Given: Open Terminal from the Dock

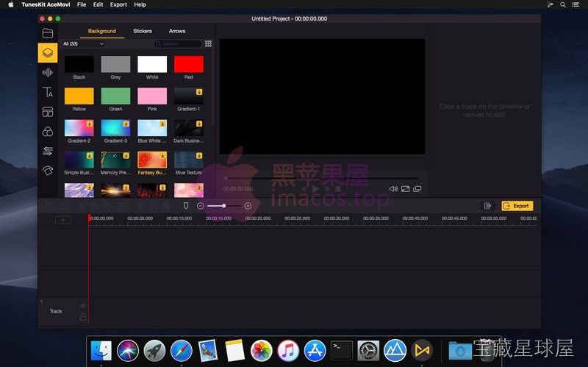Looking at the screenshot, I should pyautogui.click(x=341, y=351).
